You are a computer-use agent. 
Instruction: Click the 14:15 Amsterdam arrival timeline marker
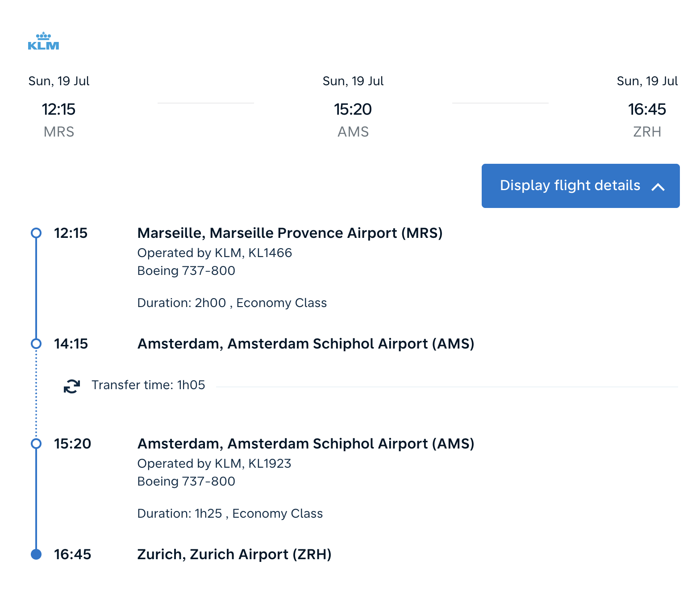(36, 344)
